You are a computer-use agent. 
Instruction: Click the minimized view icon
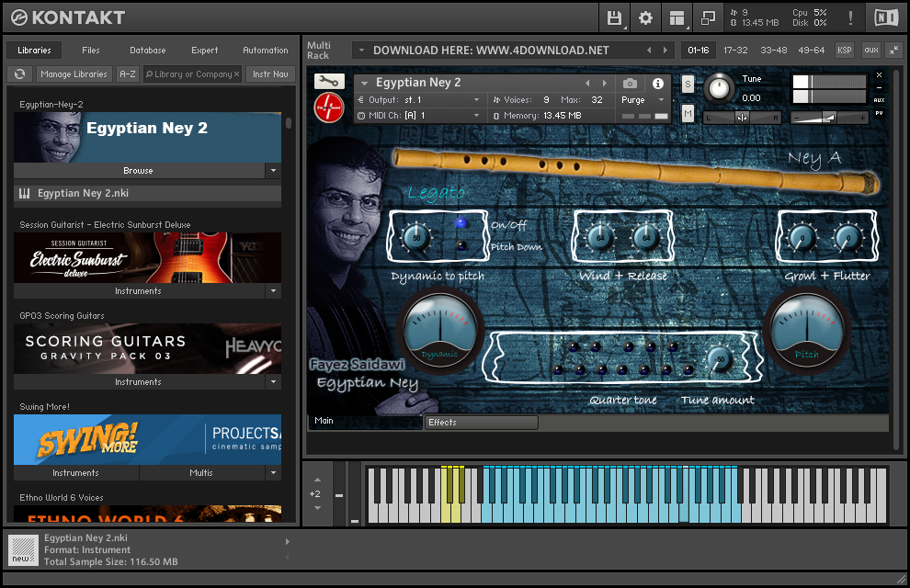coord(708,18)
